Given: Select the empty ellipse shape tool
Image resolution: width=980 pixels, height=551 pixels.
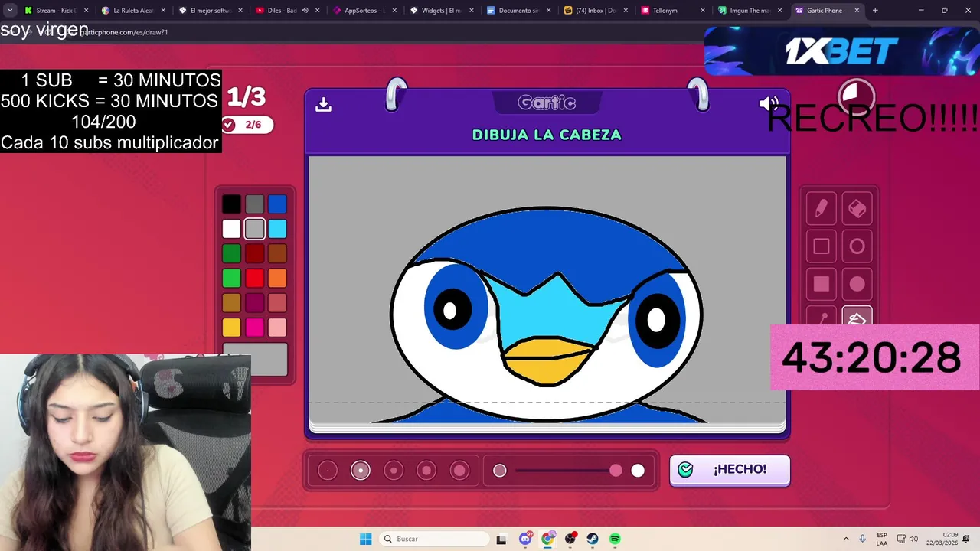Looking at the screenshot, I should click(x=857, y=246).
